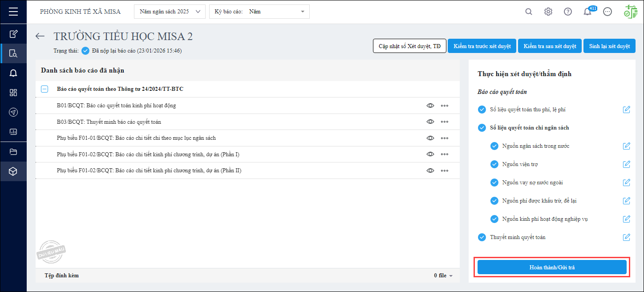Viewport: 644px width, 292px height.
Task: Edit Nguồn viện trợ with pencil icon
Action: tap(627, 164)
